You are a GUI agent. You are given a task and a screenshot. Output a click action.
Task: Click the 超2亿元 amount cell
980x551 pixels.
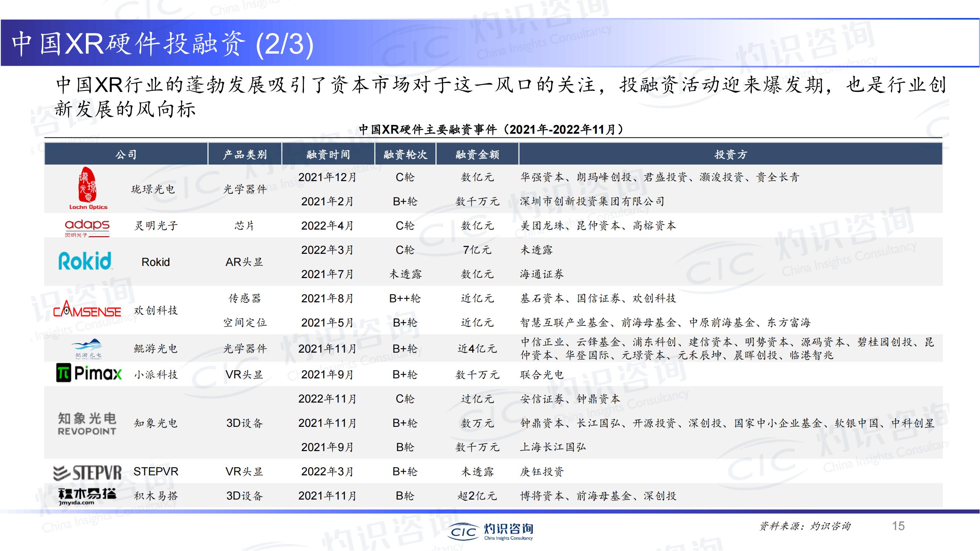(x=477, y=496)
